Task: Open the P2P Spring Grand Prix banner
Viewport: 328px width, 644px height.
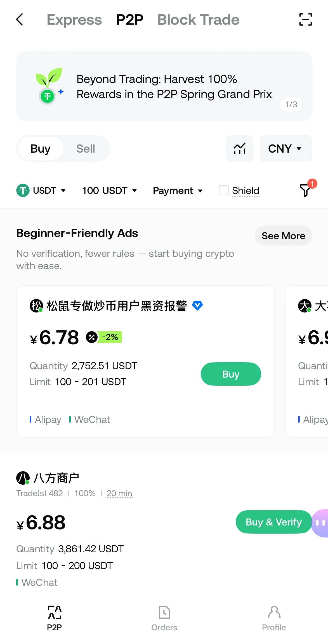Action: pyautogui.click(x=164, y=86)
